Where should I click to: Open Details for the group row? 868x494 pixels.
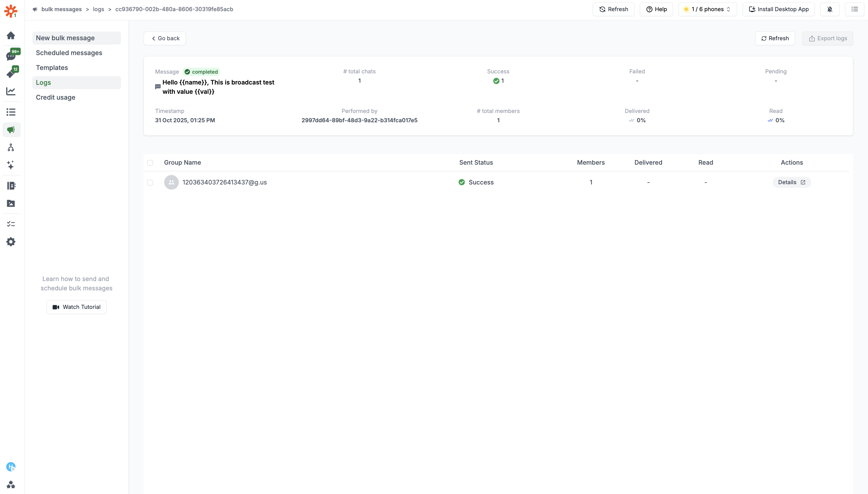tap(792, 182)
